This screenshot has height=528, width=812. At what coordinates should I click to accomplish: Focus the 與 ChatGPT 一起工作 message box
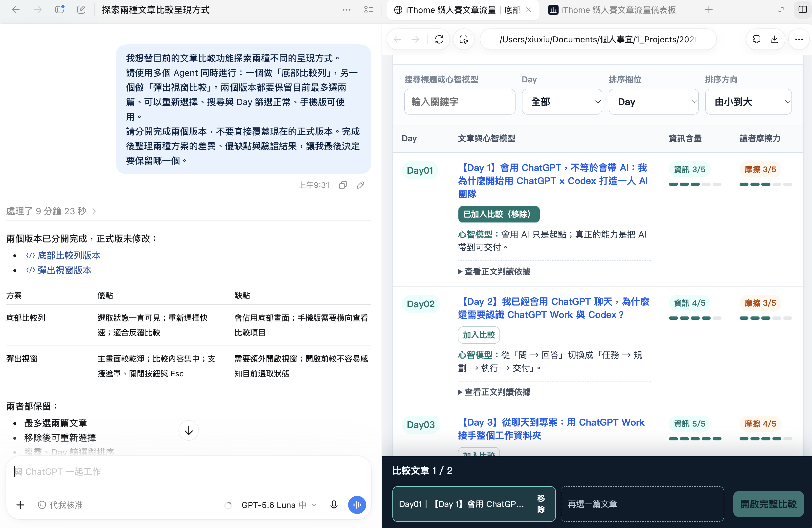(x=189, y=472)
